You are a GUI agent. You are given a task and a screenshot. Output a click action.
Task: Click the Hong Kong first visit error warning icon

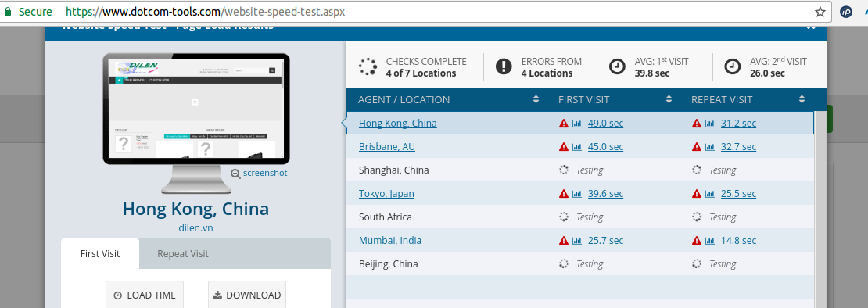[564, 124]
